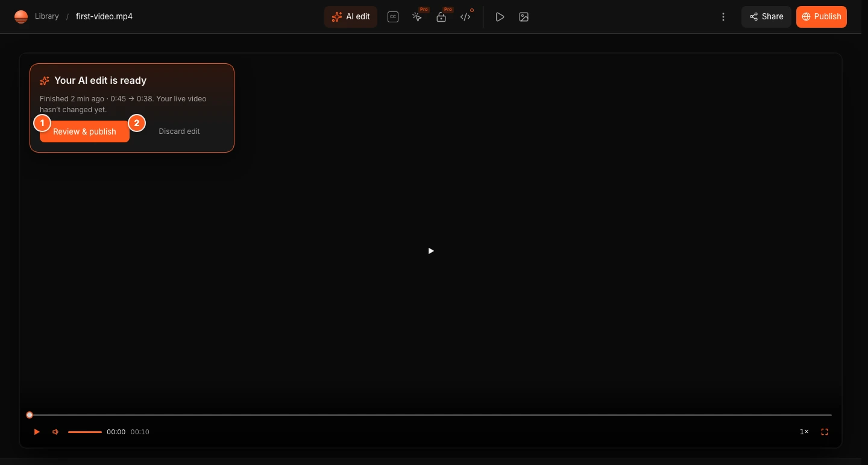Click the sunset app logo

(21, 17)
